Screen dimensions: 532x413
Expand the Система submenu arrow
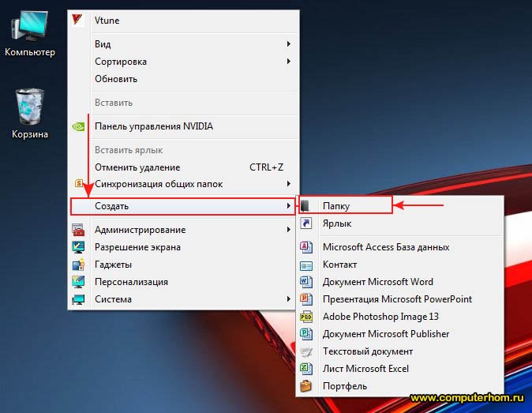(288, 299)
